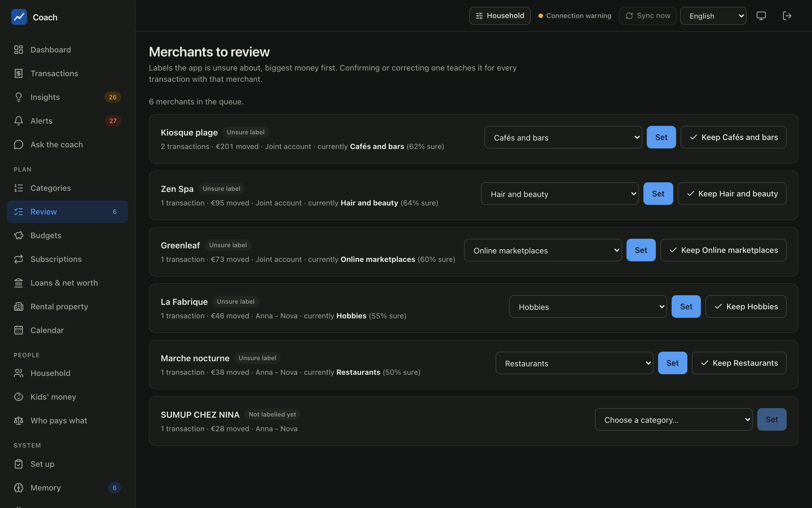Open the Insights lightbulb item
Image resolution: width=812 pixels, height=508 pixels.
(67, 97)
